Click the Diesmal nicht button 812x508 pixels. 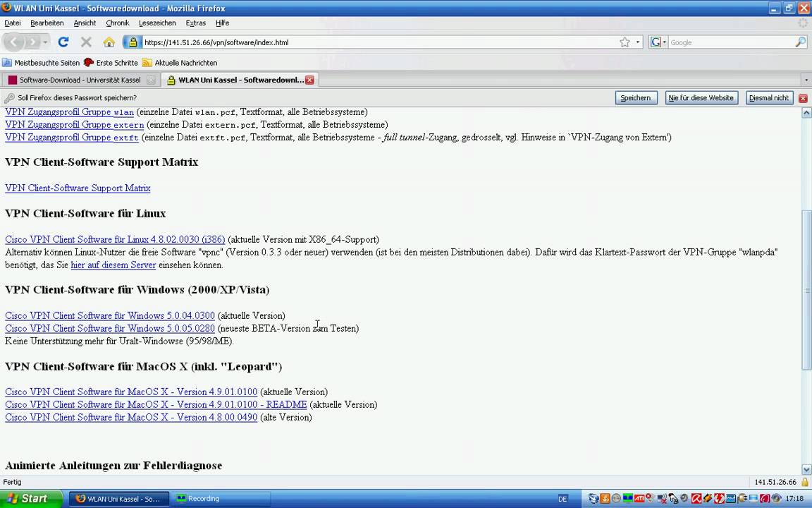point(769,97)
